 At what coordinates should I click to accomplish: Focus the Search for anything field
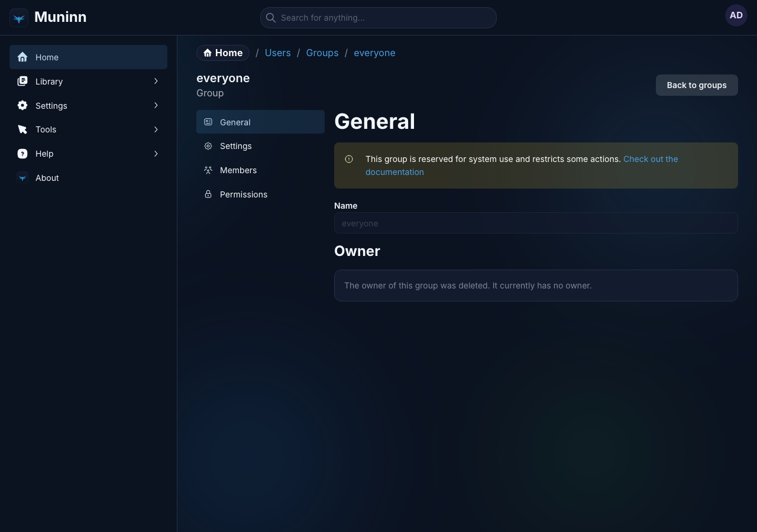pos(378,18)
